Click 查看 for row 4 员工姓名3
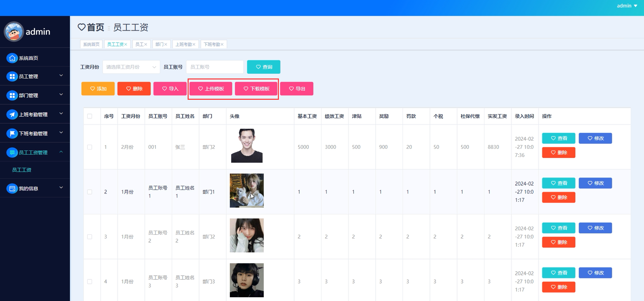The image size is (644, 301). click(559, 273)
